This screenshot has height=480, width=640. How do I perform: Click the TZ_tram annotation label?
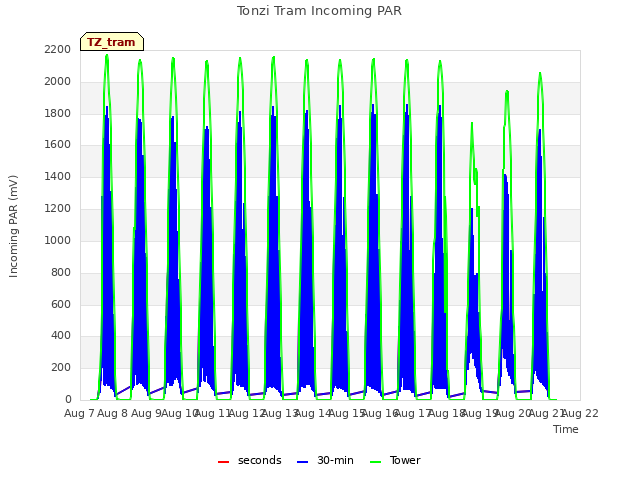tap(111, 42)
